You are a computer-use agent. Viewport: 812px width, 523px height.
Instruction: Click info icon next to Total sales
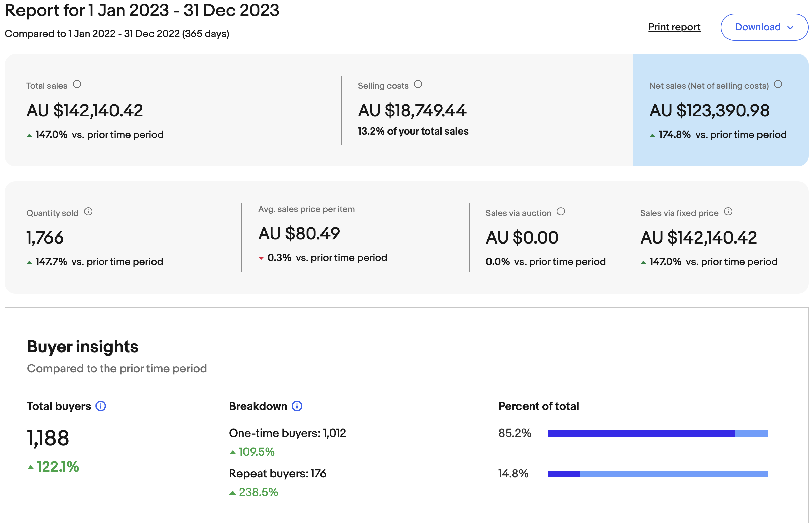(x=77, y=84)
